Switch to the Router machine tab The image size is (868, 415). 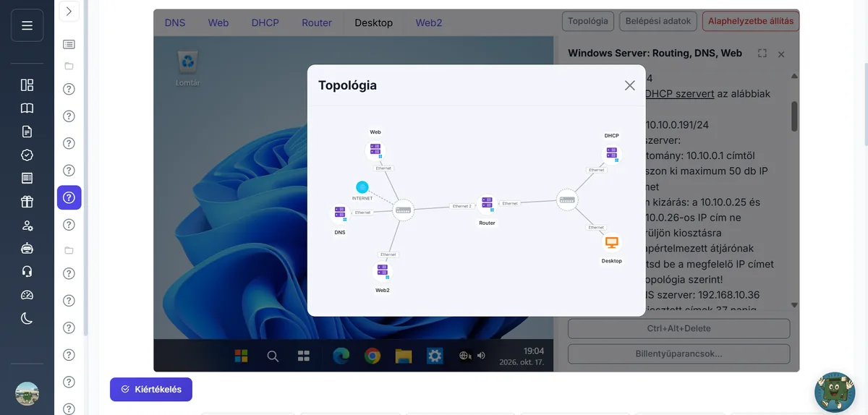click(317, 22)
